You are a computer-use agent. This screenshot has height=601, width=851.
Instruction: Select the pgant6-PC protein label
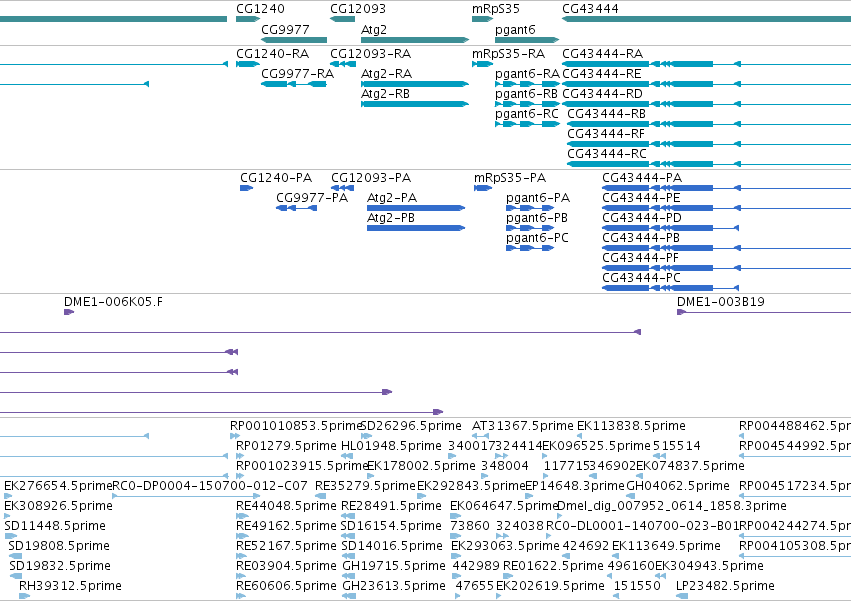tap(537, 238)
